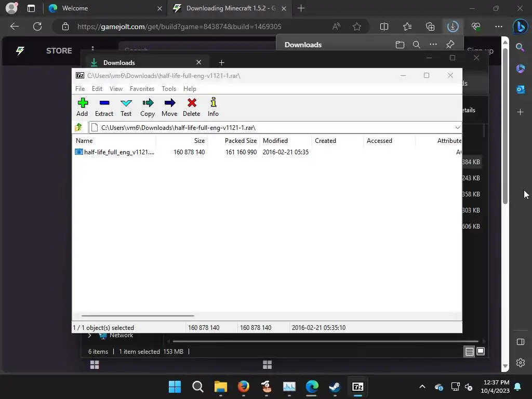Open Outlook in Edge sidebar

[x=520, y=89]
